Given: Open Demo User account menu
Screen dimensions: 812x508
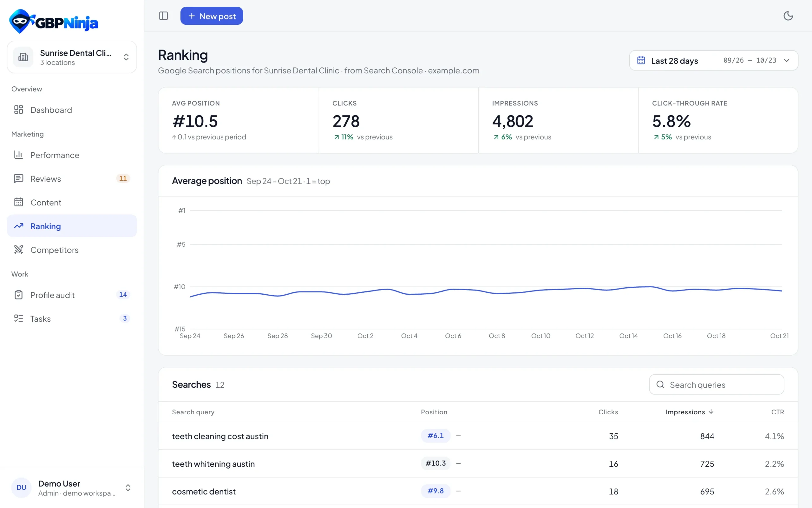Looking at the screenshot, I should click(72, 487).
